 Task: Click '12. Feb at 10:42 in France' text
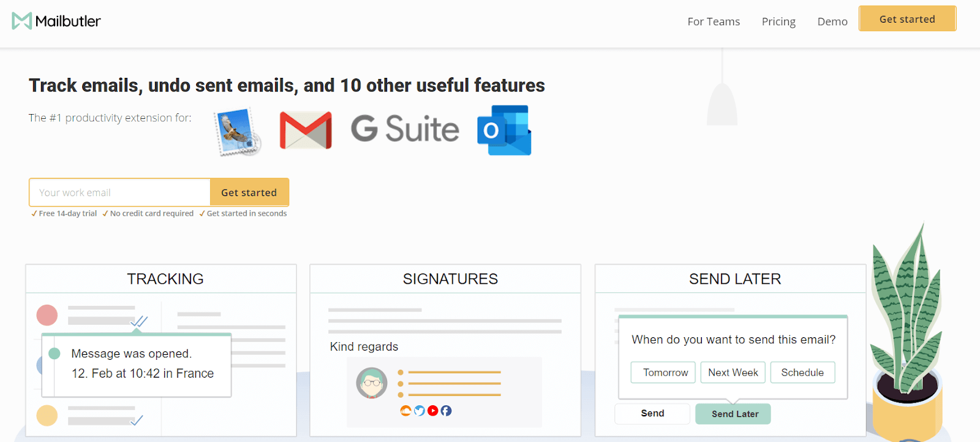(x=143, y=373)
